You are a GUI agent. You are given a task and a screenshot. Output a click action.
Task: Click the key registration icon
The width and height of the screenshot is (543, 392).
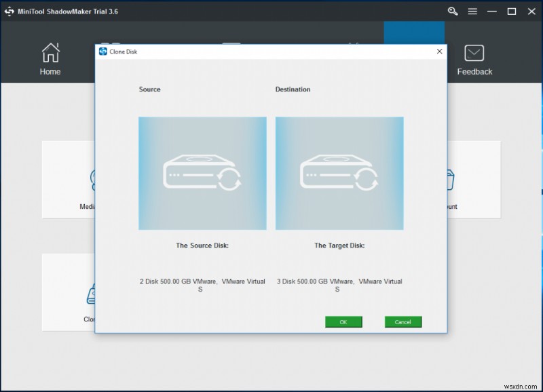pos(453,12)
